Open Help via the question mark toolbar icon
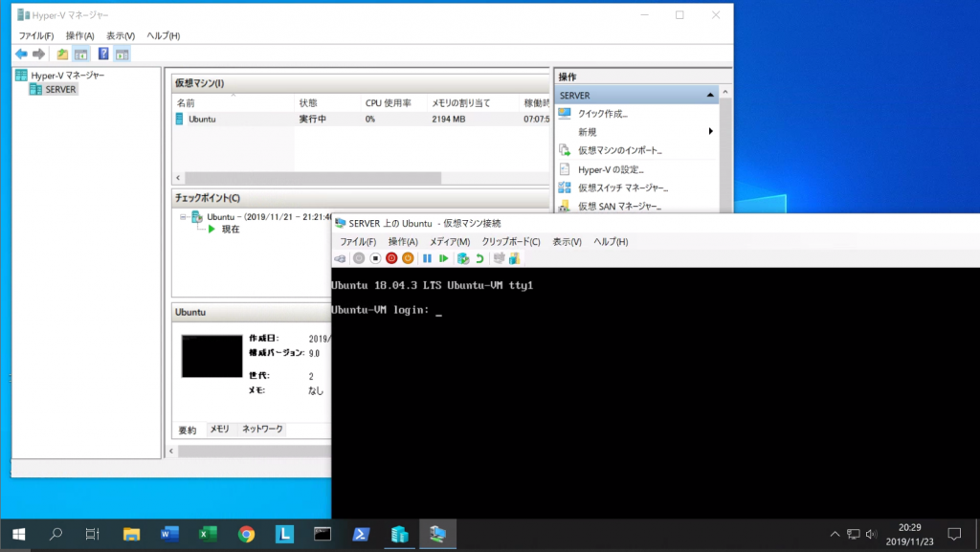Viewport: 980px width, 552px height. pos(103,55)
